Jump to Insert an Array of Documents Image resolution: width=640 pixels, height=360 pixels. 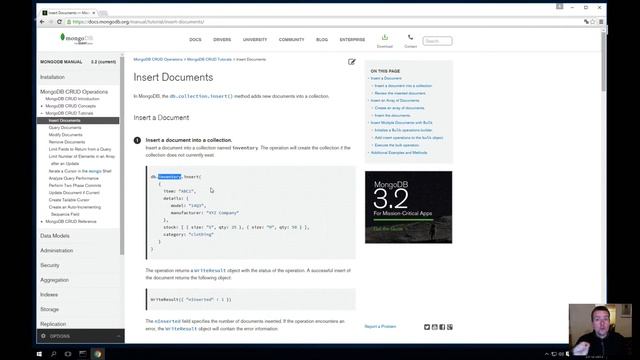coord(395,100)
